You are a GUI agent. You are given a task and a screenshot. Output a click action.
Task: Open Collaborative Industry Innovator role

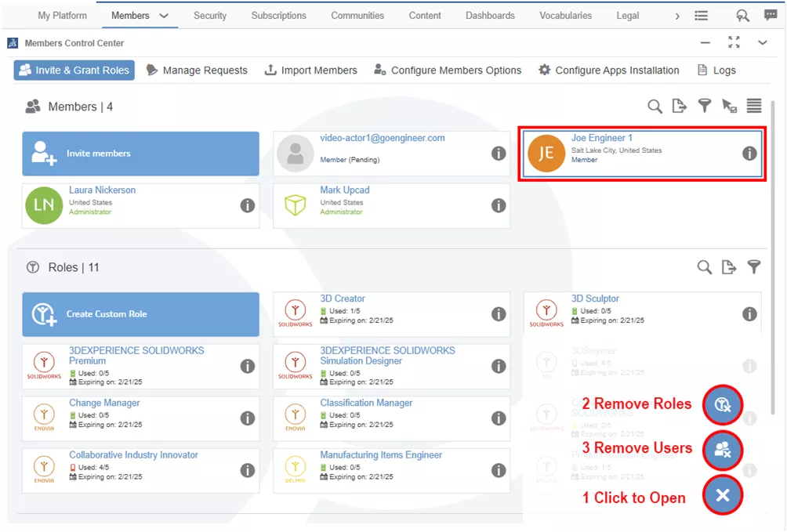click(133, 455)
